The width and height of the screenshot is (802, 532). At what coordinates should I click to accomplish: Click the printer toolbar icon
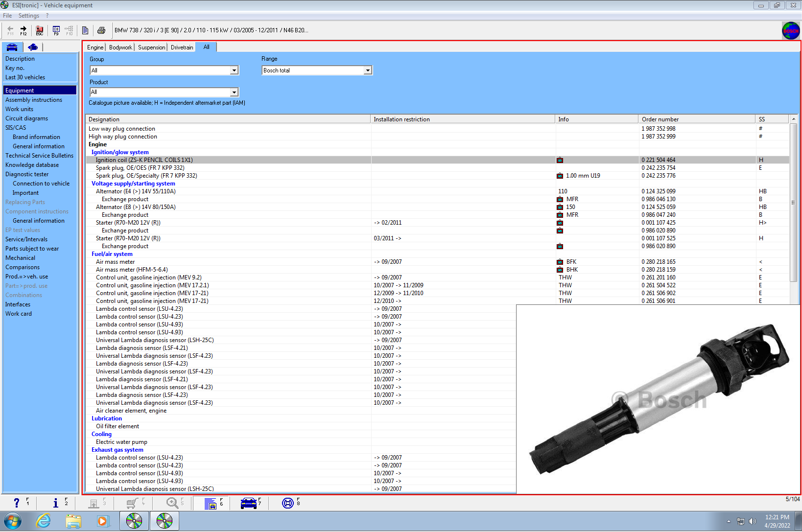(x=101, y=30)
